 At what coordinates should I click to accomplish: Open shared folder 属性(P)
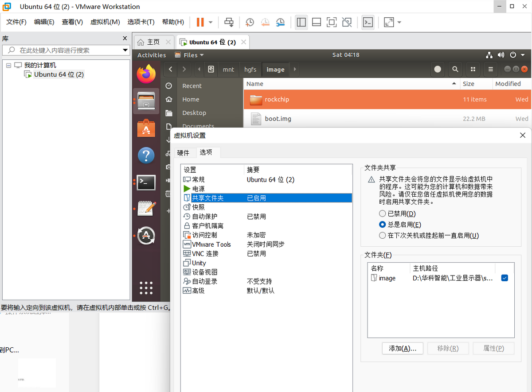click(x=493, y=348)
